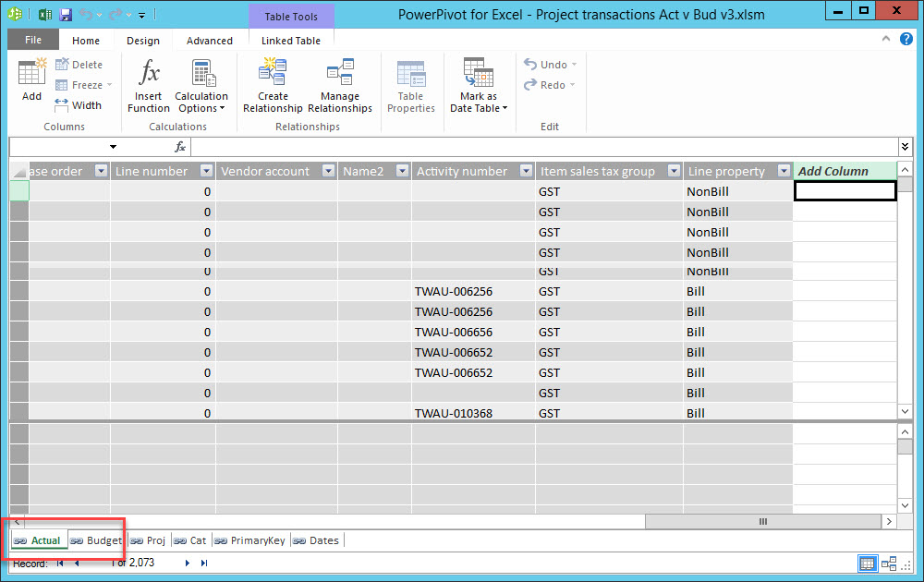Open Line number column filter
The image size is (924, 582).
[206, 171]
